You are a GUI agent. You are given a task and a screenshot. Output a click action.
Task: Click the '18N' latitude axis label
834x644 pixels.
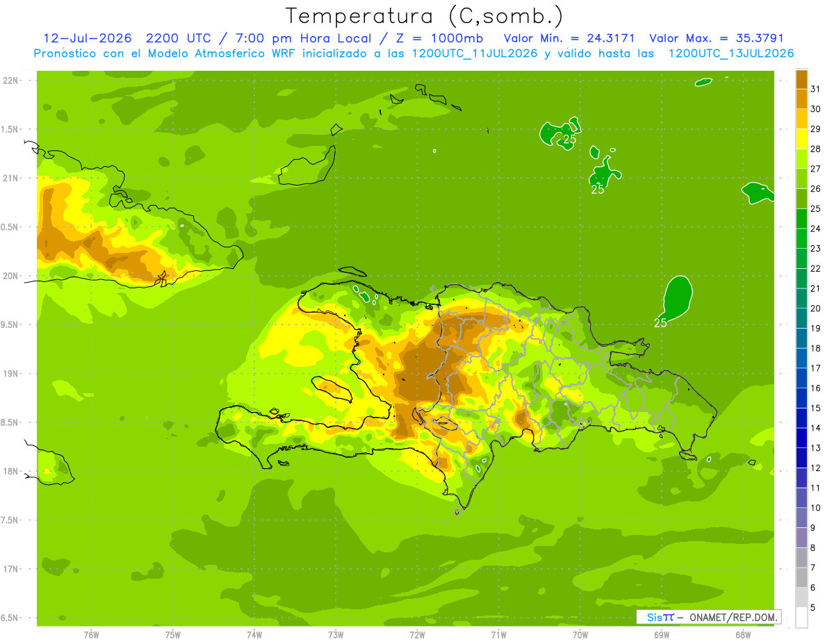click(x=12, y=471)
